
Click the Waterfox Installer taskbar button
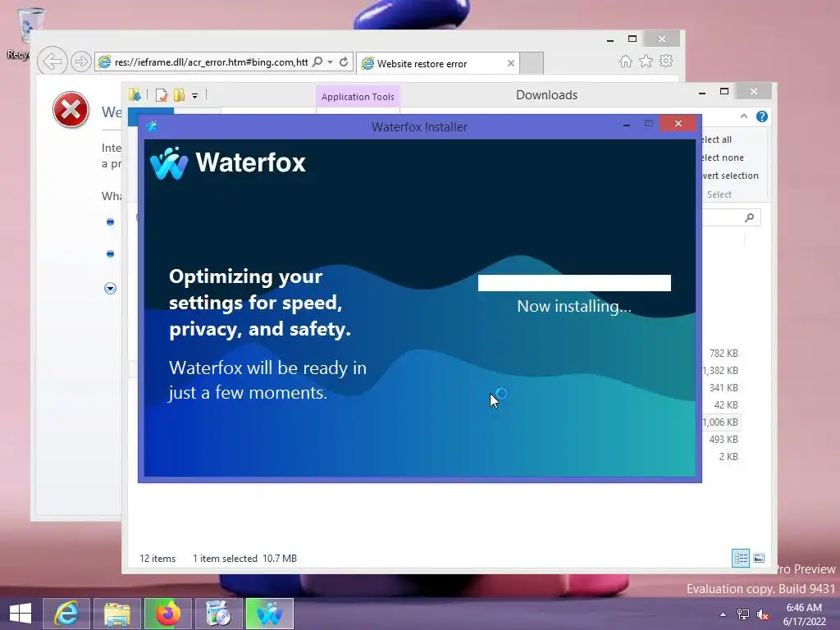(269, 614)
